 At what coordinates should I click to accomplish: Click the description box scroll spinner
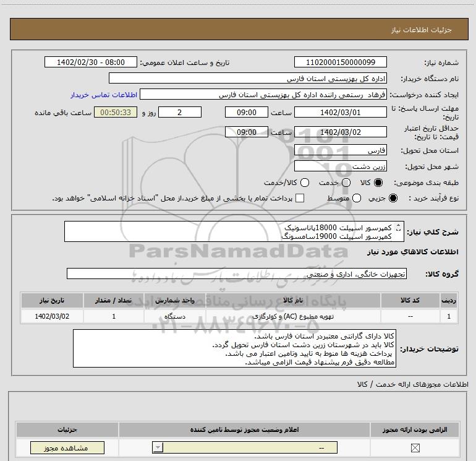point(398,228)
